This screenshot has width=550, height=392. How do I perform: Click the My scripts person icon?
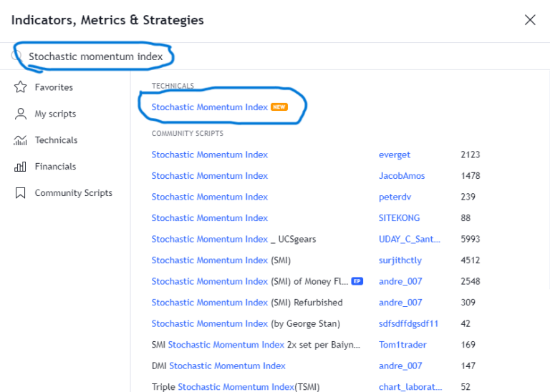[x=21, y=114]
